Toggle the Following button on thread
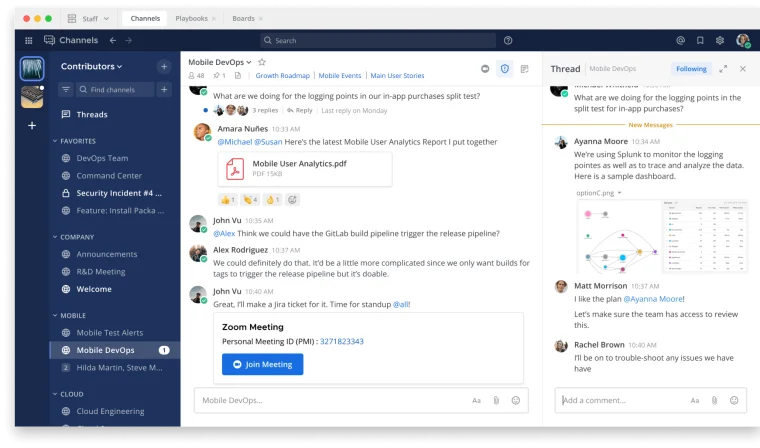The width and height of the screenshot is (760, 448). coord(690,69)
